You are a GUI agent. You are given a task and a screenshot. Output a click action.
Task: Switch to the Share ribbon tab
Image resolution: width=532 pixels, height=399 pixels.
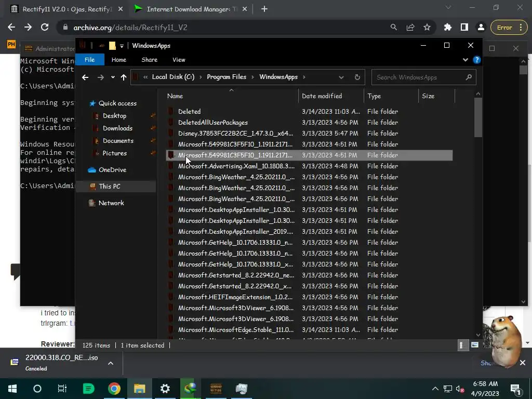click(x=149, y=60)
